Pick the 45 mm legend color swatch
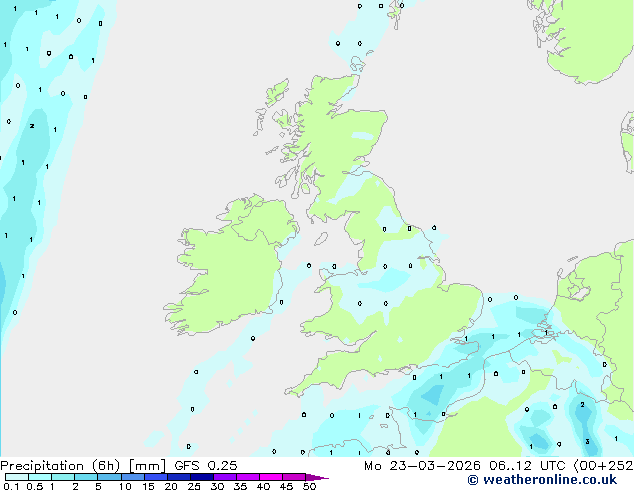Screen dimensions: 634x490 tap(294, 477)
